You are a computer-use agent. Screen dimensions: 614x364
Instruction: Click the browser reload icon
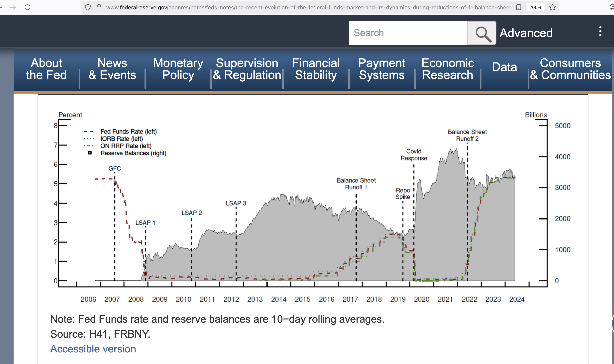28,7
